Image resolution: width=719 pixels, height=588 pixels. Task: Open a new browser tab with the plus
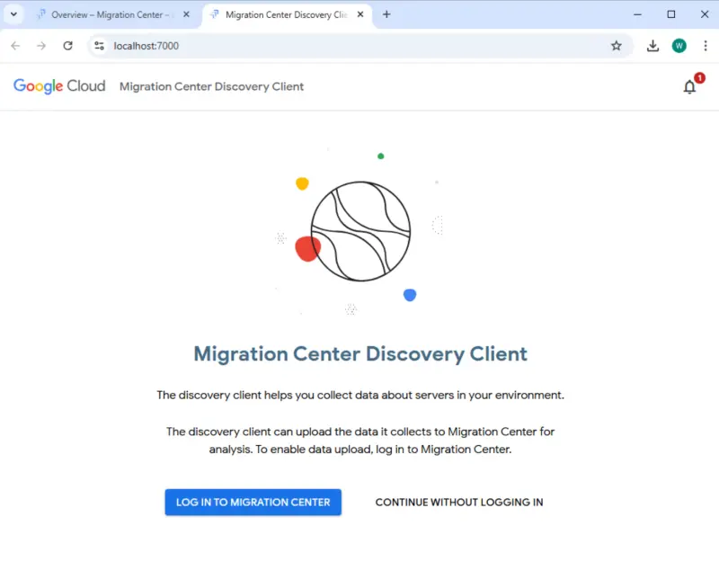pyautogui.click(x=386, y=14)
